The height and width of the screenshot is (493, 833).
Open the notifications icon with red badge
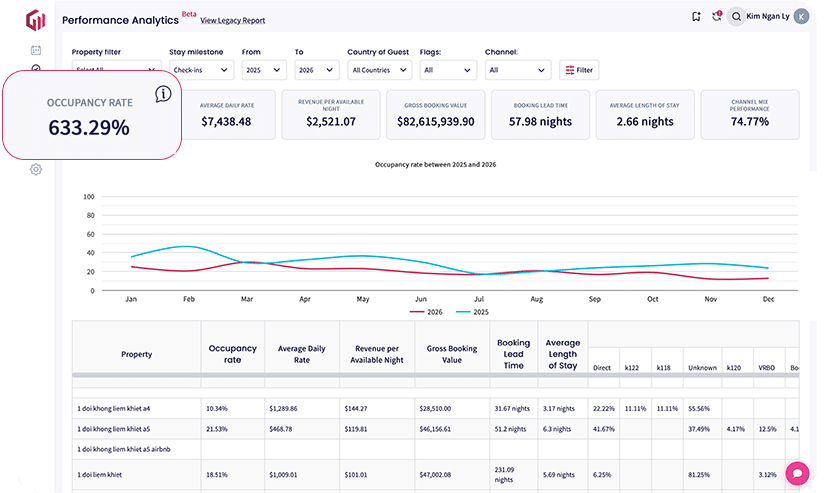[x=717, y=16]
